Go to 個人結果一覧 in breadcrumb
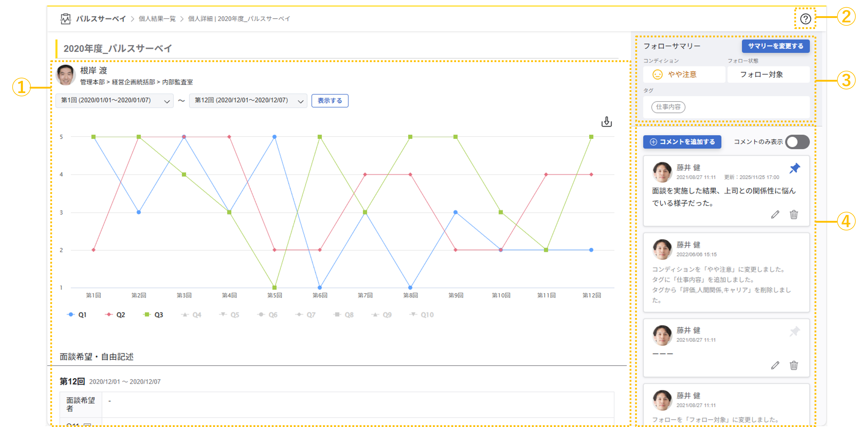This screenshot has height=427, width=868. pos(157,19)
